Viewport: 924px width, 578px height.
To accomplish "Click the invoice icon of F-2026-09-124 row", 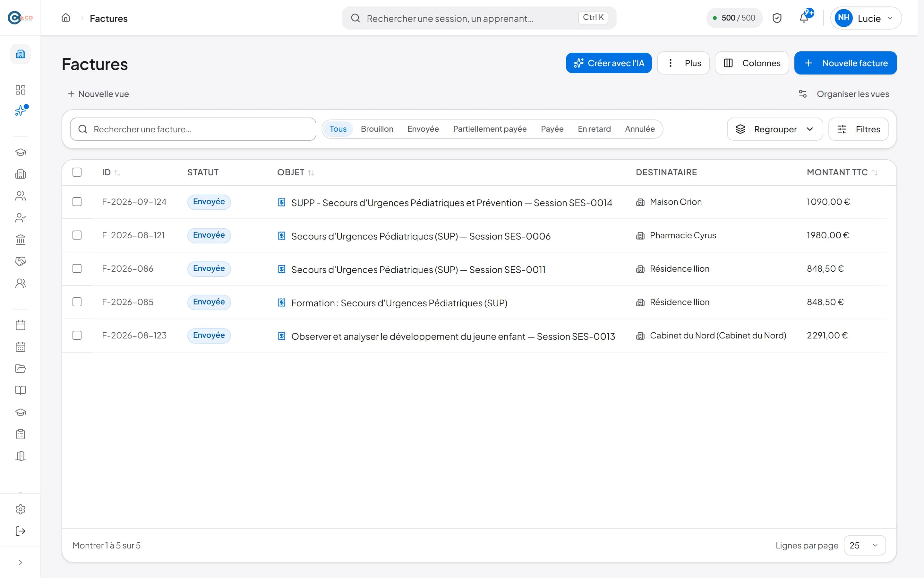I will [x=281, y=202].
